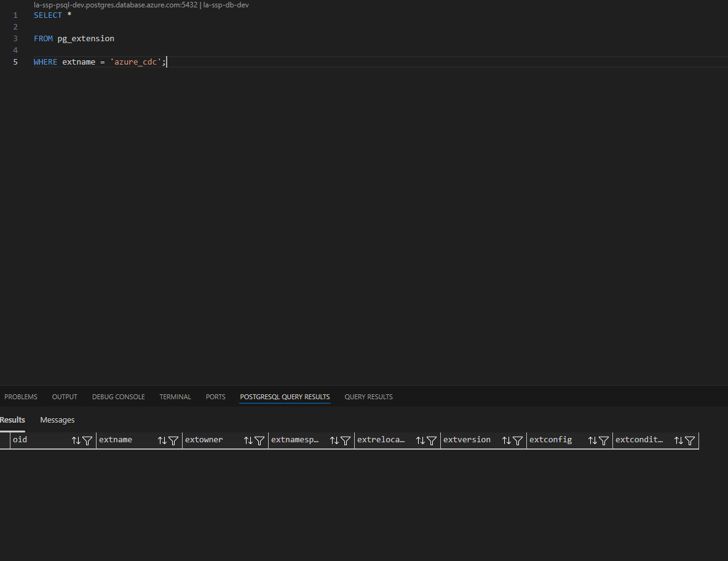Sort the extnamespace column

[x=334, y=440]
